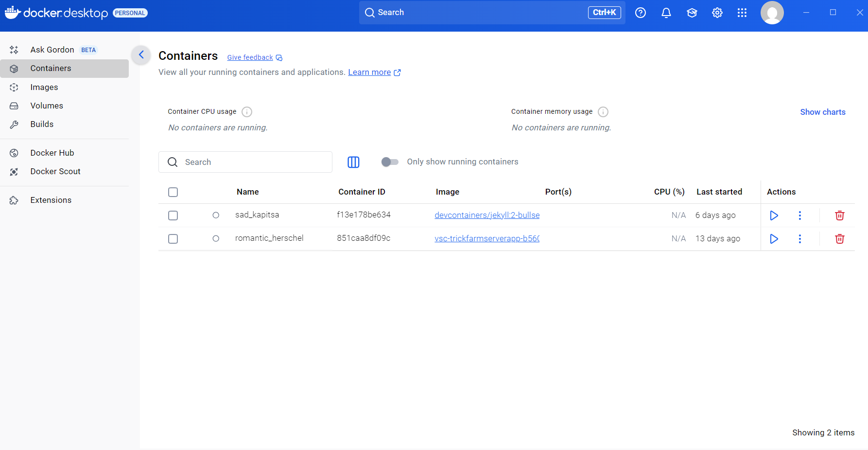Click the Container memory usage info icon

click(603, 112)
